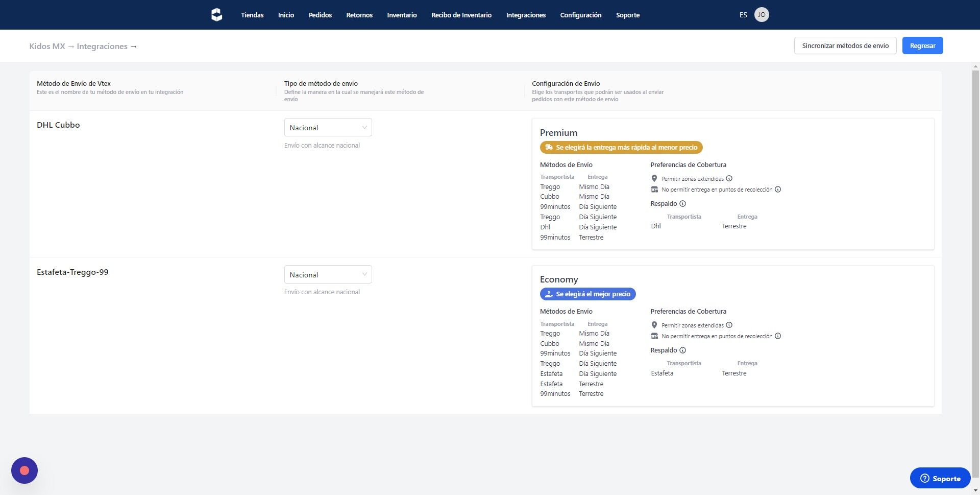980x495 pixels.
Task: Click the Estafeta-Treggo-99 method name
Action: (72, 272)
